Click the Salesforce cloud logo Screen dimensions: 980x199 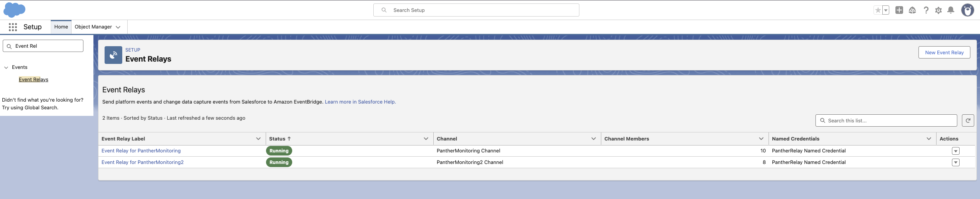14,10
